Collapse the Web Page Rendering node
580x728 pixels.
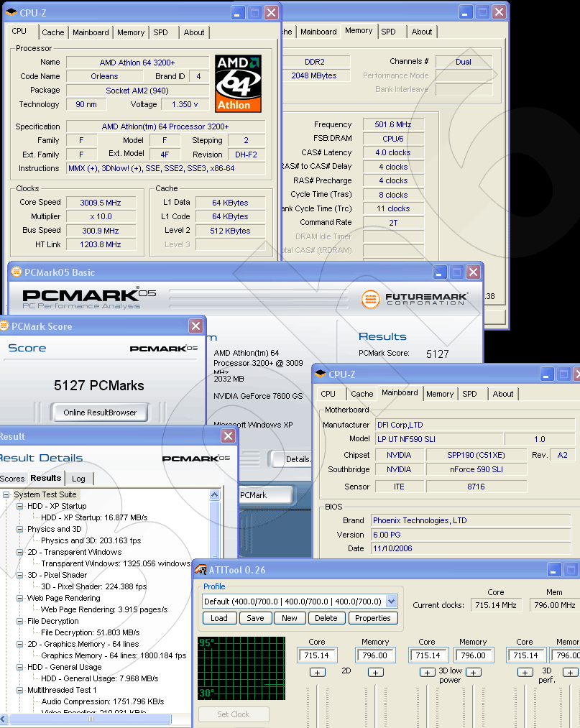coord(19,599)
